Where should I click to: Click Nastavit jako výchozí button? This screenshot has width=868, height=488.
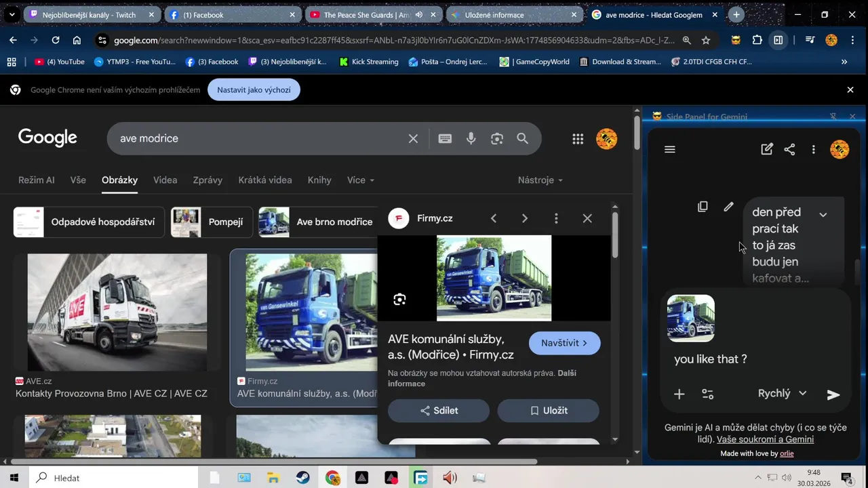(254, 89)
